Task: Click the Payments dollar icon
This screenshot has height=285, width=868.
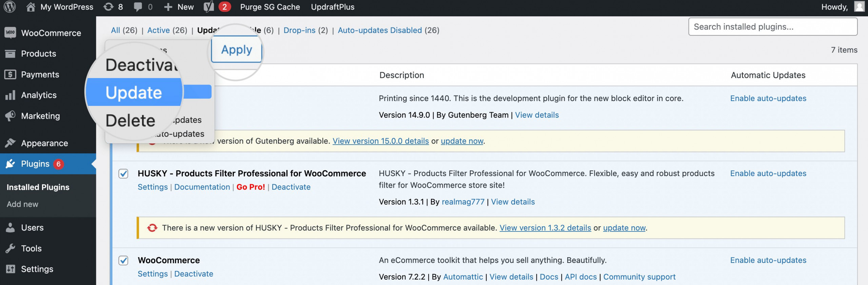Action: [11, 74]
